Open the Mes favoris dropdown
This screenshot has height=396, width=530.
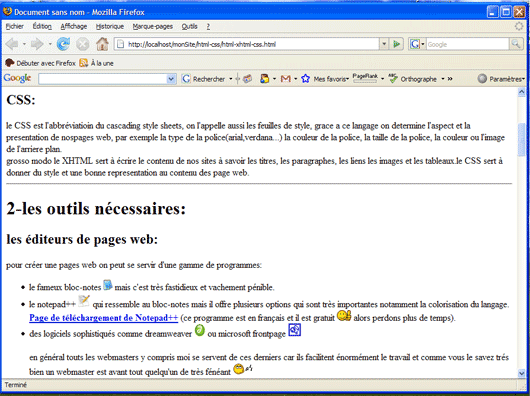(x=347, y=79)
